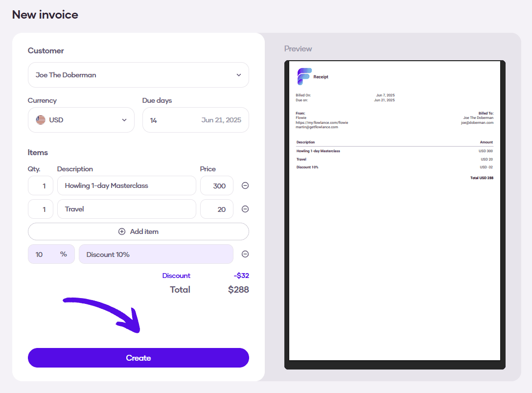
Task: Click the US flag currency icon
Action: pos(41,120)
